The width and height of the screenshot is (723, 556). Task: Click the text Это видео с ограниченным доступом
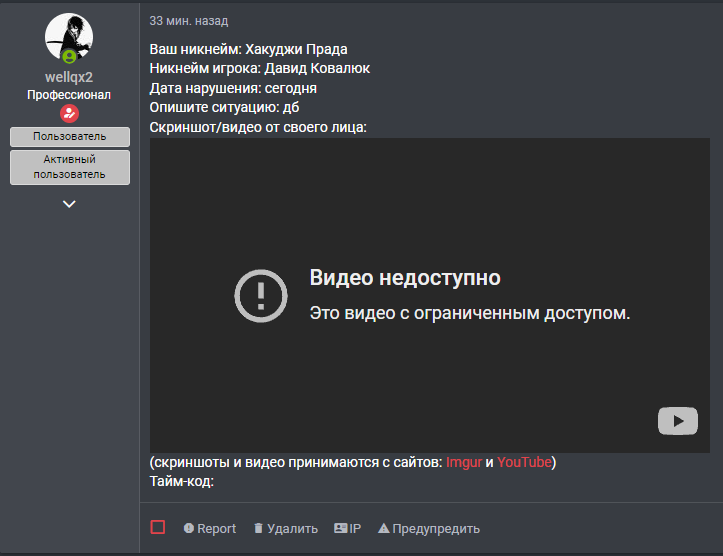coord(470,313)
